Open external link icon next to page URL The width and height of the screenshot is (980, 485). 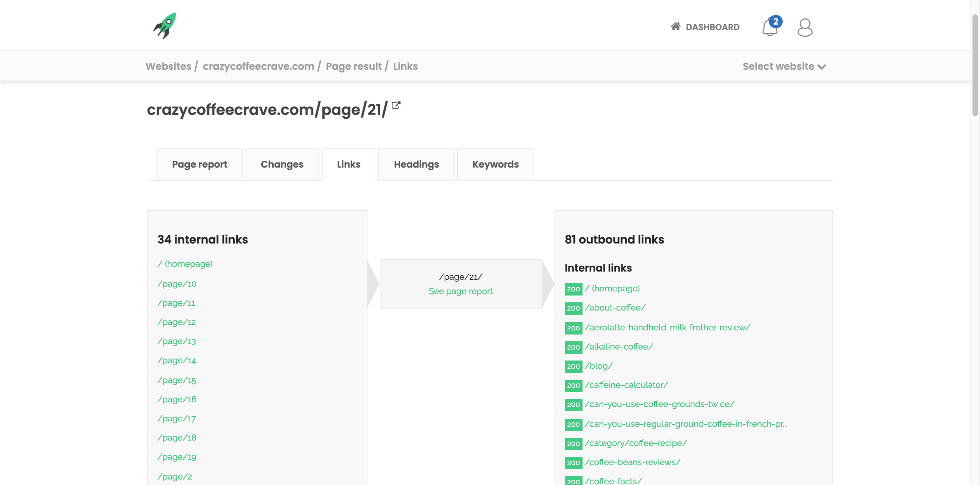point(396,105)
